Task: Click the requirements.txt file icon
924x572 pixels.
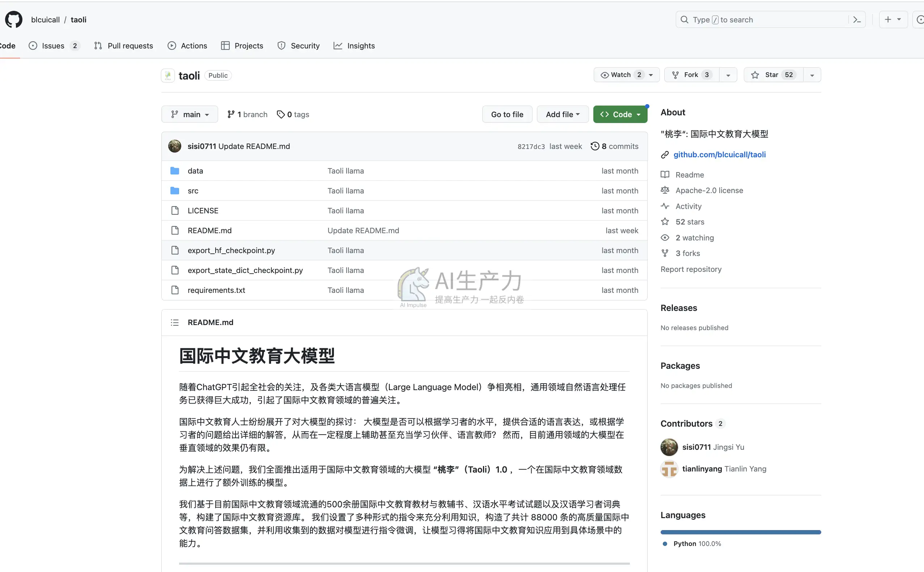Action: point(175,290)
